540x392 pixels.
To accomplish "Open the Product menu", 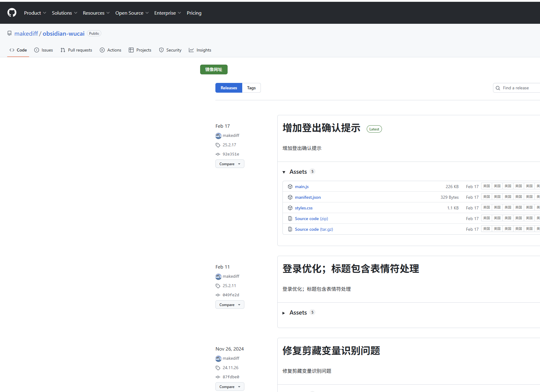I will 35,13.
